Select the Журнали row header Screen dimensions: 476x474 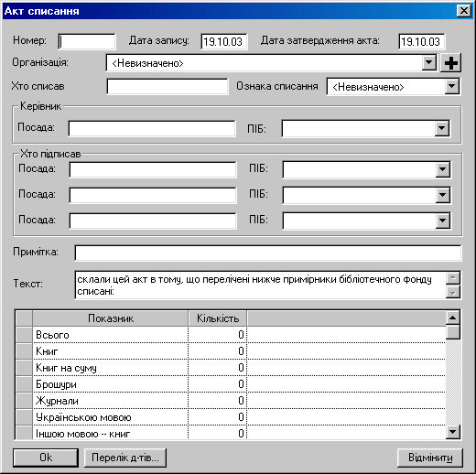[24, 401]
